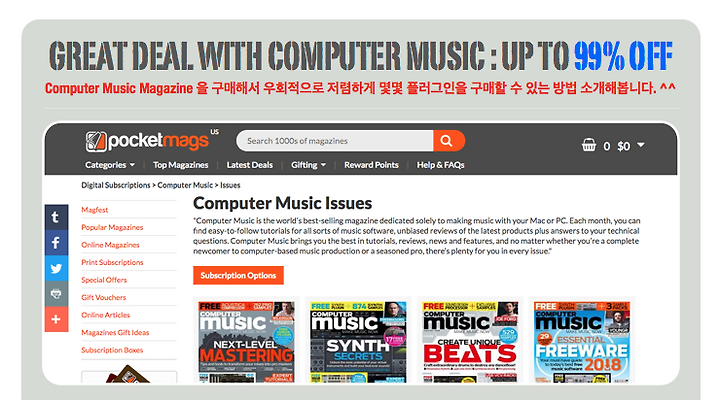Go to Computer Music breadcrumb link
Screen dimensions: 720x400
pos(185,185)
